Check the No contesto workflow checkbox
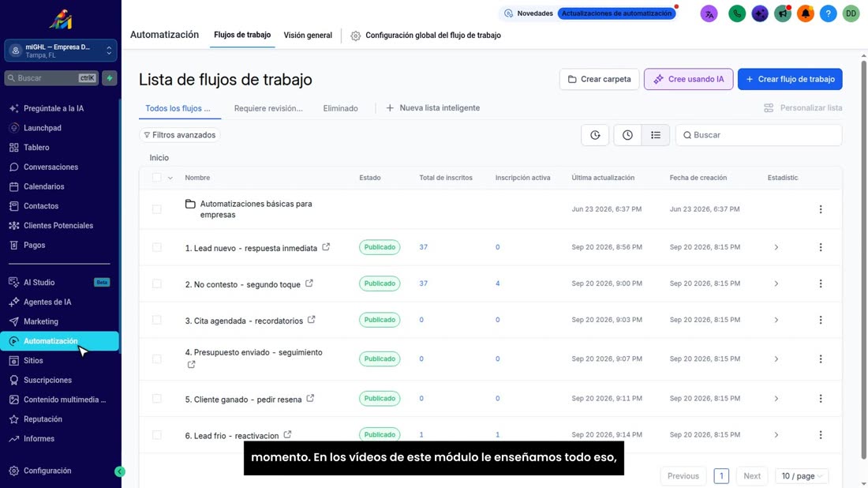The image size is (868, 488). [157, 283]
